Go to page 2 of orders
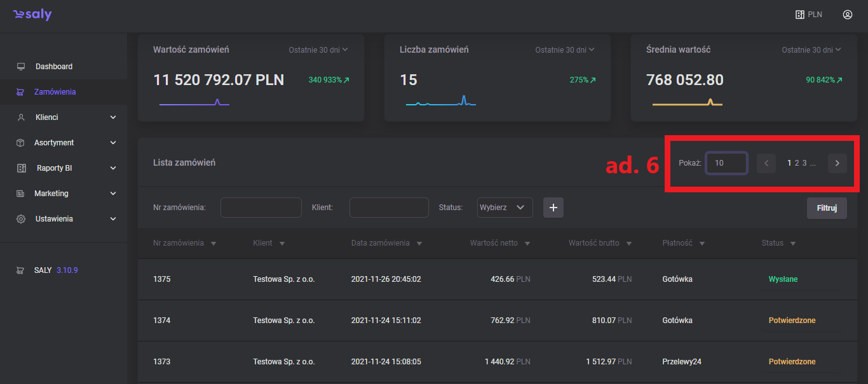This screenshot has height=384, width=868. click(x=797, y=163)
